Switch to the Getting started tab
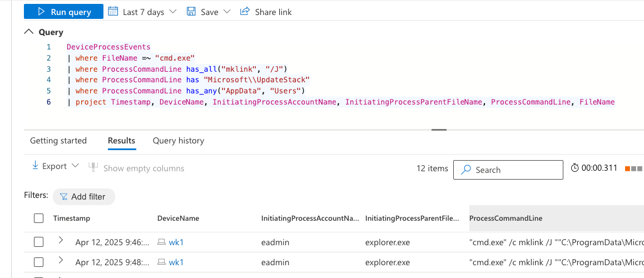This screenshot has height=278, width=644. click(58, 141)
